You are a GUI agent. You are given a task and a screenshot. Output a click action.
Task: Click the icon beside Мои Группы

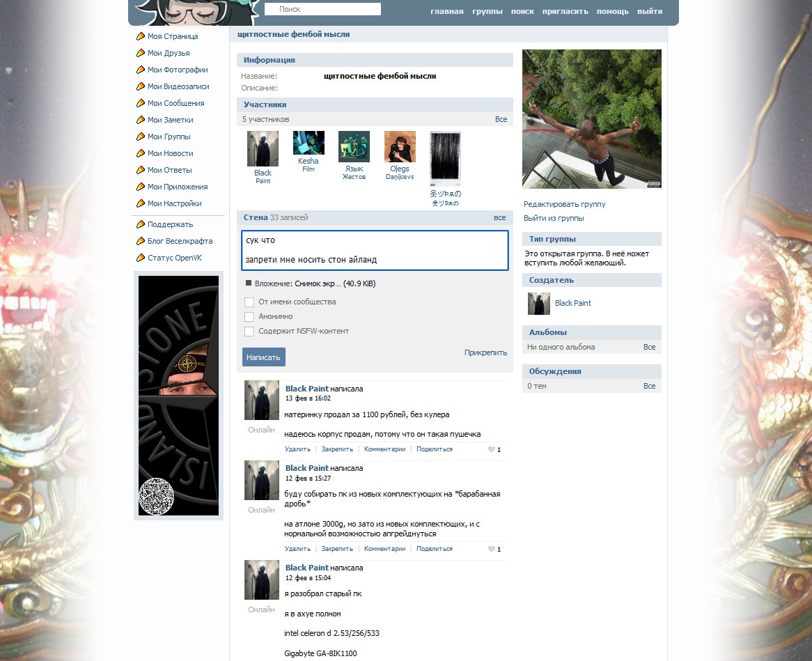coord(141,137)
